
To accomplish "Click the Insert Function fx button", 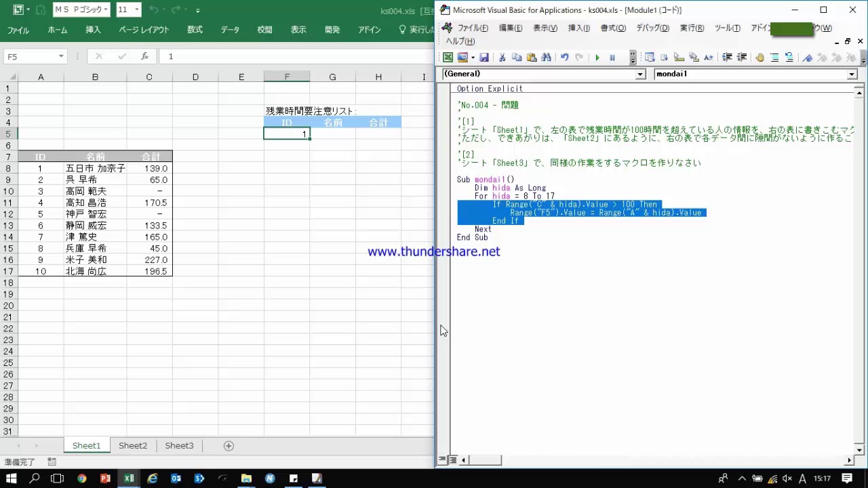I will coord(144,56).
